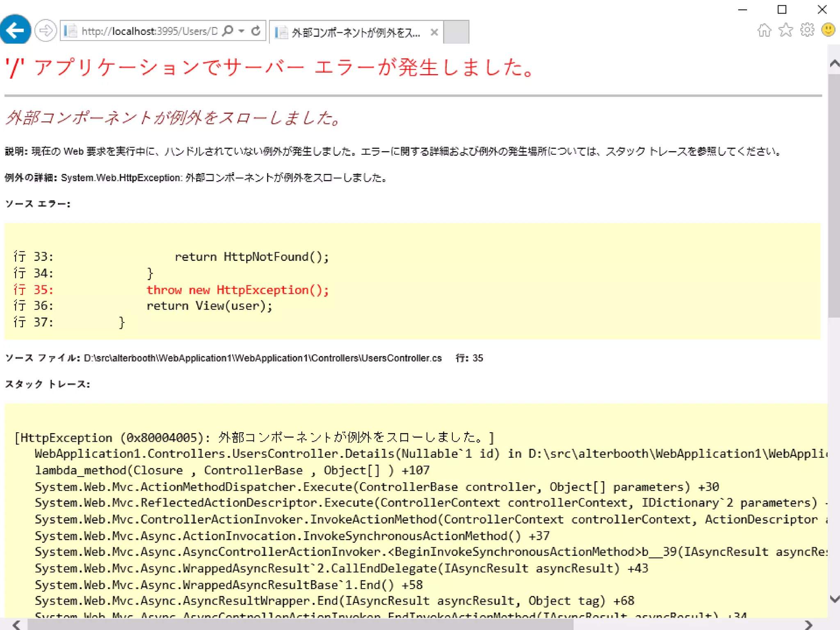The width and height of the screenshot is (840, 630).
Task: Click vertical scrollbar down arrow
Action: coord(834,599)
